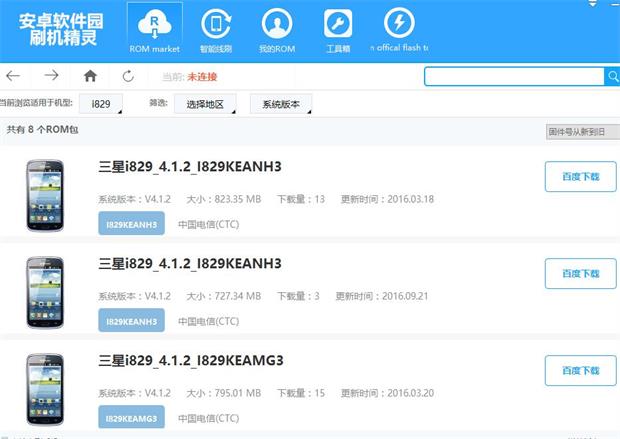Open the official flash tool tab
The width and height of the screenshot is (620, 439).
[x=399, y=31]
